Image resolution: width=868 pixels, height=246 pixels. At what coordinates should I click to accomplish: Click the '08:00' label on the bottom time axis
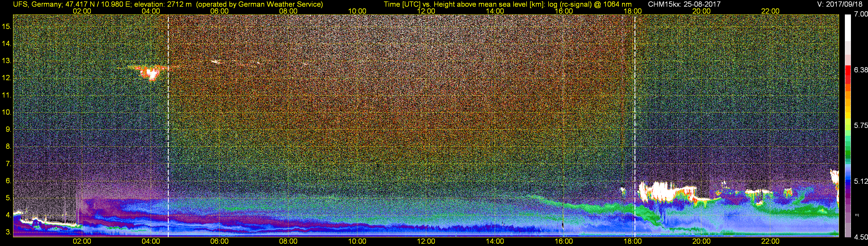tap(288, 241)
